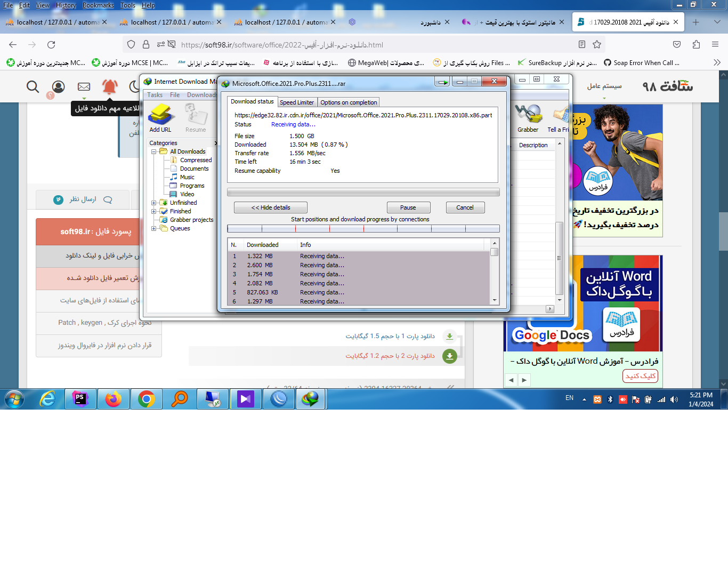Click the Firefox taskbar icon
Viewport: 728px width, 576px height.
coord(114,399)
